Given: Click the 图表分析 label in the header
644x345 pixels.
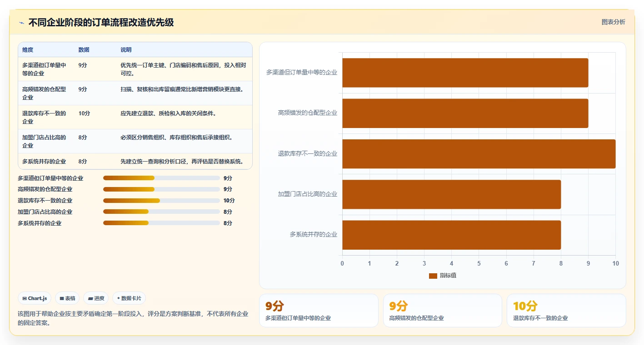Looking at the screenshot, I should click(x=613, y=22).
